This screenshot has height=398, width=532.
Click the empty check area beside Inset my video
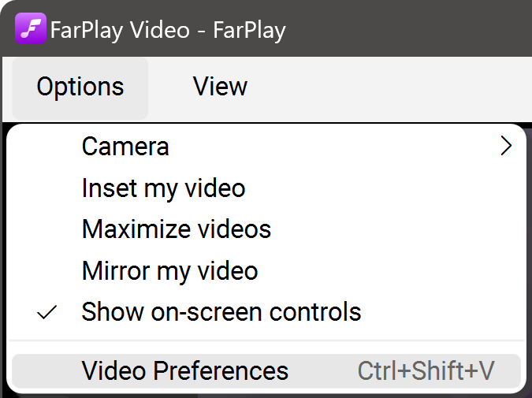[48, 188]
